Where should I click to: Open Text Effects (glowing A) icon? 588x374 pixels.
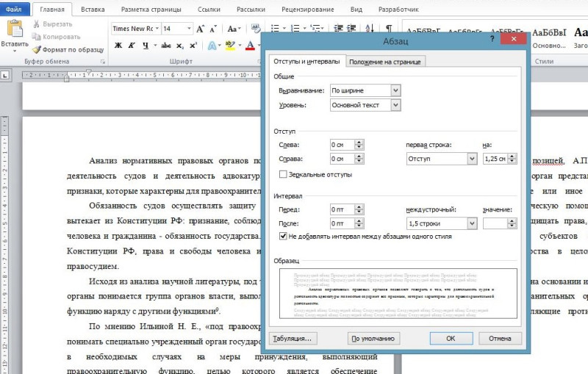click(212, 46)
